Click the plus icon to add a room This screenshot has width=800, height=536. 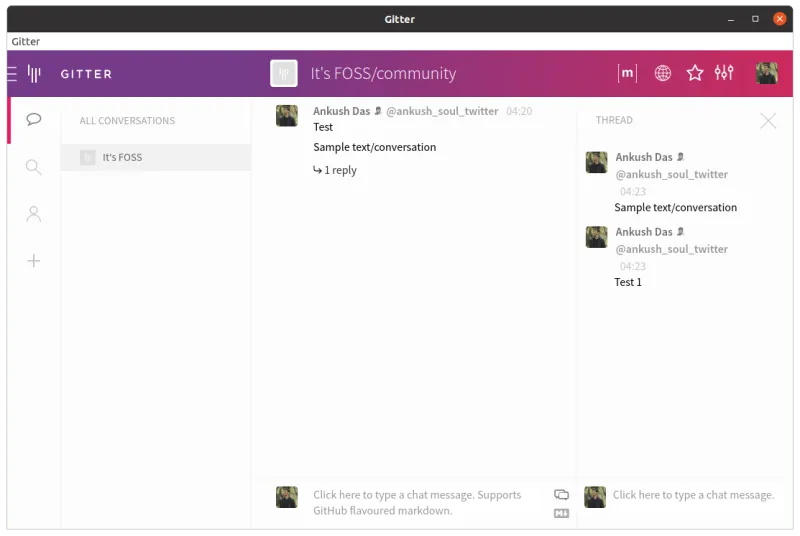coord(34,261)
